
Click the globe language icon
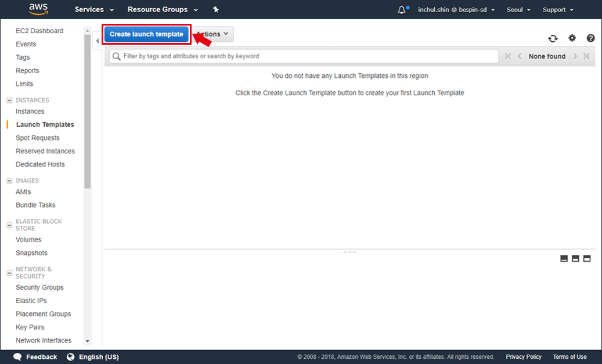(71, 357)
